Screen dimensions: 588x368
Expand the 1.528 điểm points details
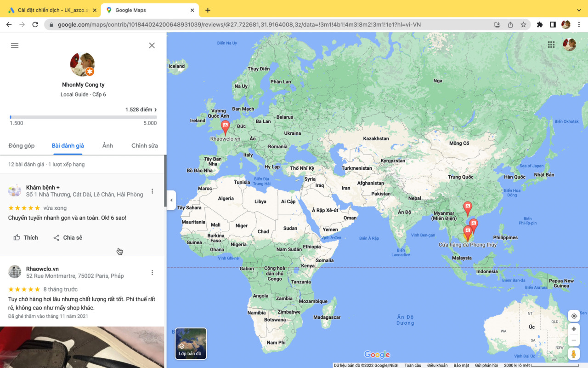click(x=141, y=109)
